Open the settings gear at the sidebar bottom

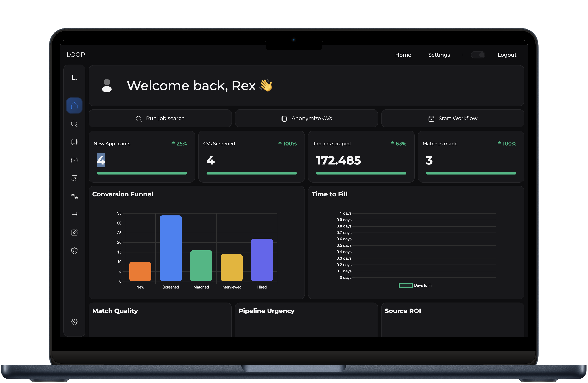tap(74, 322)
